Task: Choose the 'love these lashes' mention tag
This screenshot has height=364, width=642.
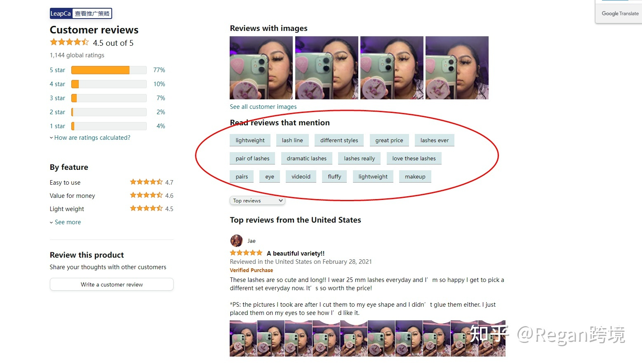Action: point(414,158)
